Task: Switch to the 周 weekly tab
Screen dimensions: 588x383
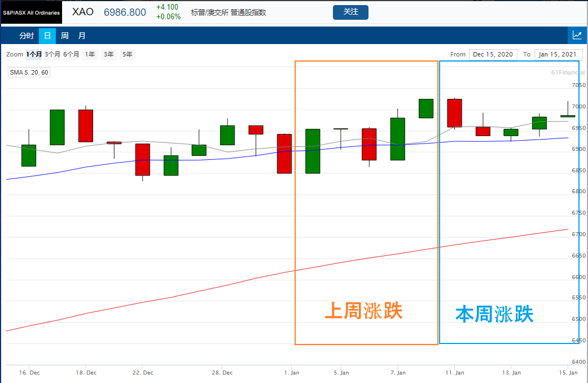Action: click(64, 36)
